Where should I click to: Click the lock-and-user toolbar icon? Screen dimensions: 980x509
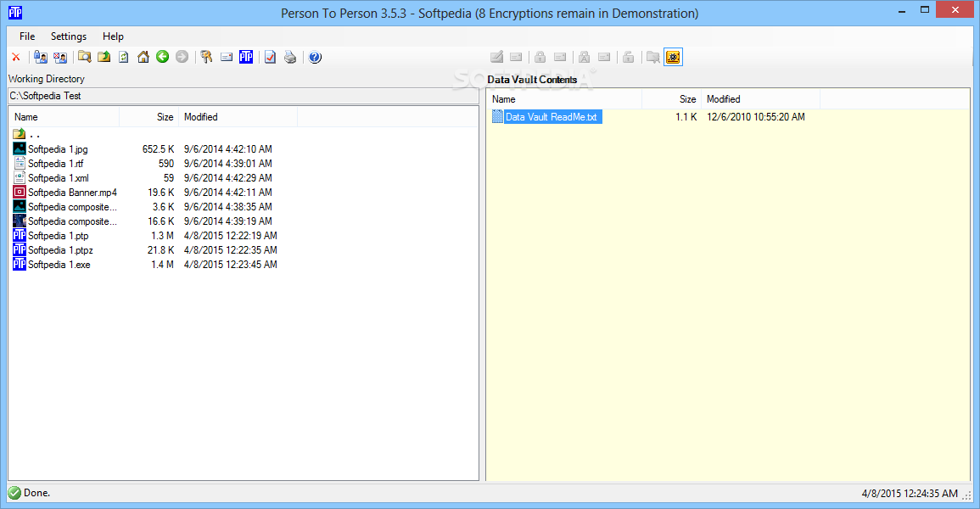click(41, 58)
